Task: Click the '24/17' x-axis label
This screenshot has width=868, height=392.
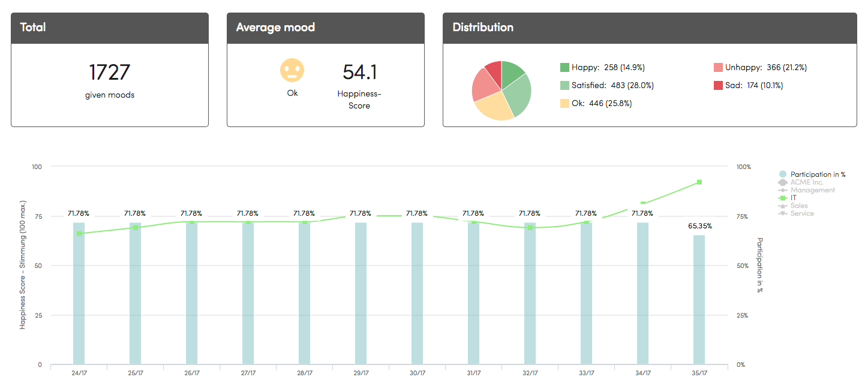Action: click(79, 373)
